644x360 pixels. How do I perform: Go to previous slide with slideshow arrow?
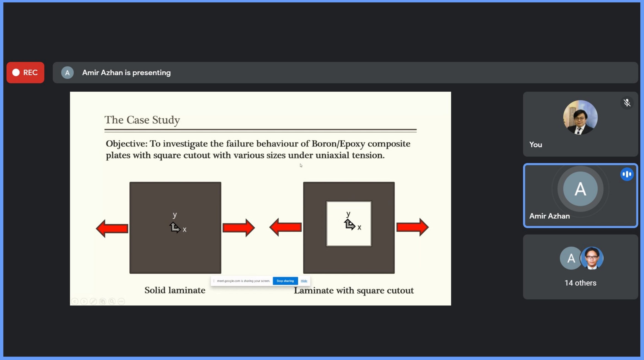click(75, 301)
